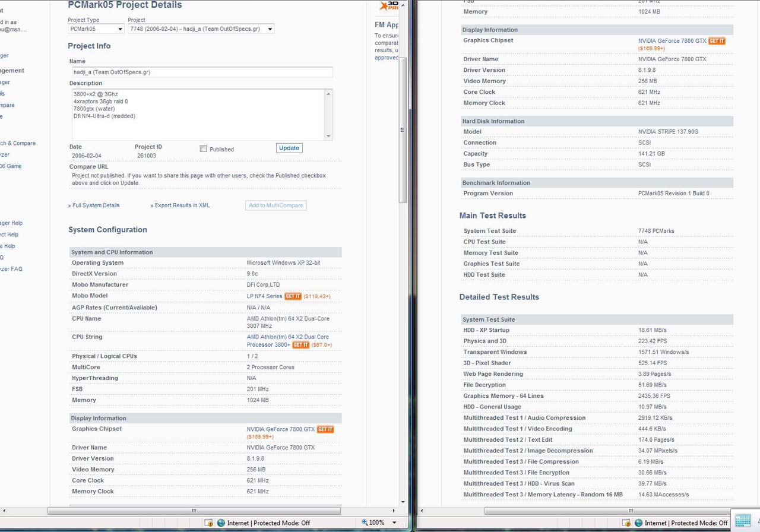Follow the LP NF4 Series link
Screen dimensions: 760x532
click(x=265, y=296)
